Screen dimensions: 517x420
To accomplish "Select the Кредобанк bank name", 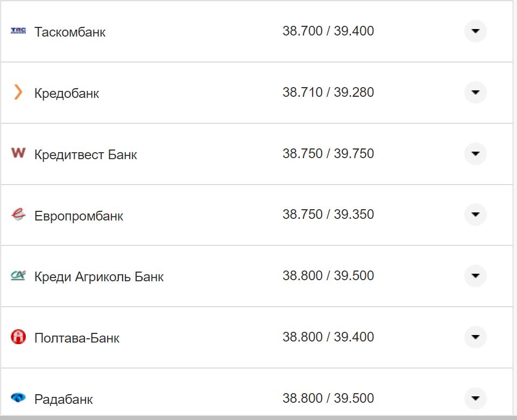I will click(x=67, y=93).
